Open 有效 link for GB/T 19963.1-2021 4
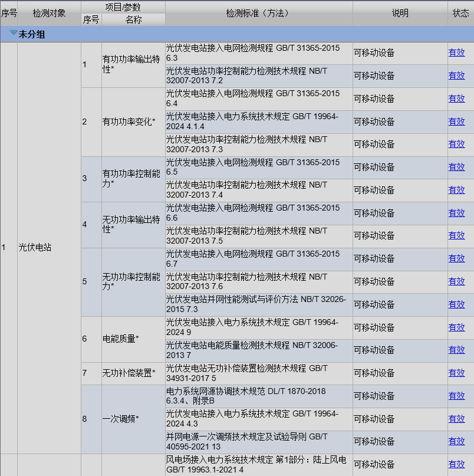 pos(456,464)
